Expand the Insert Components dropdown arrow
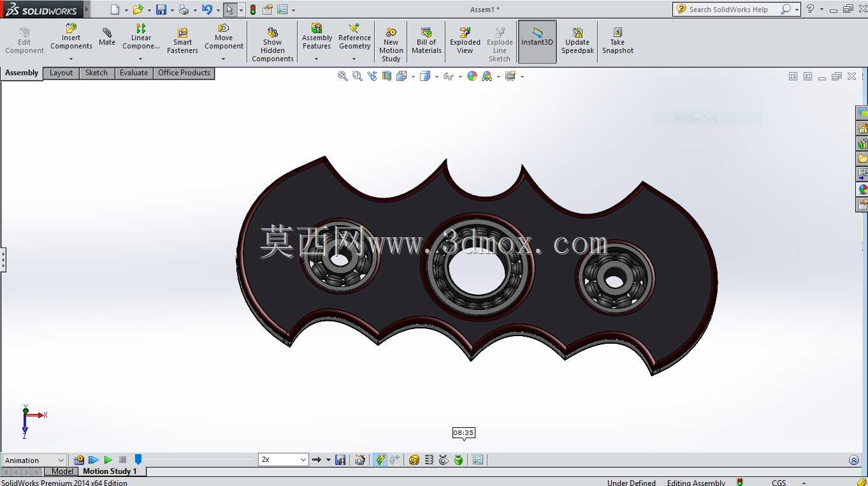Image resolution: width=868 pixels, height=486 pixels. 71,59
